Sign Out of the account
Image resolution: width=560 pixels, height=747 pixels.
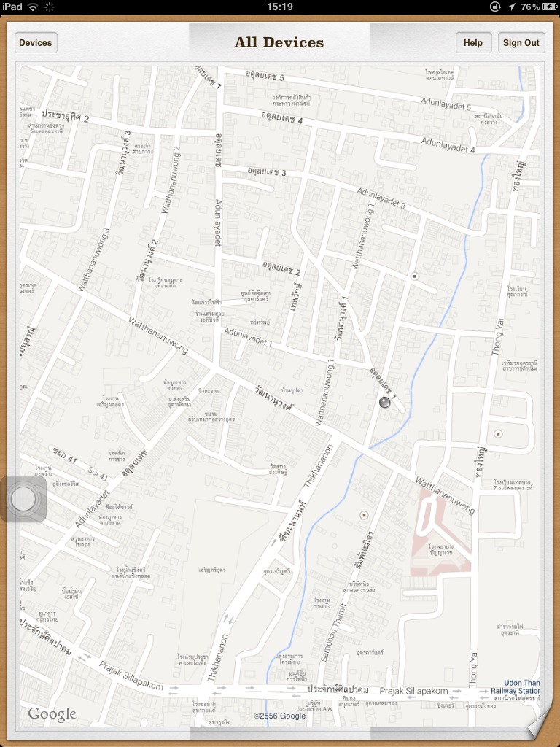(521, 42)
